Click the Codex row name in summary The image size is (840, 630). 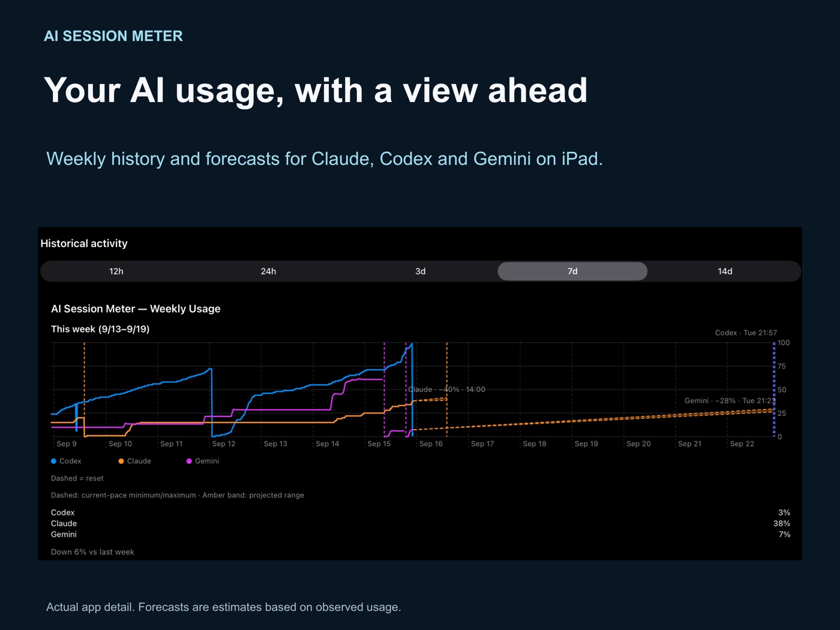point(63,512)
